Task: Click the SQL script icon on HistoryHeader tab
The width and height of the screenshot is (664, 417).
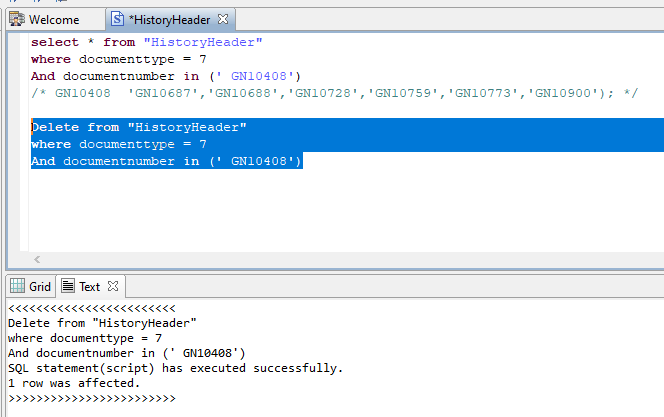Action: [x=118, y=19]
